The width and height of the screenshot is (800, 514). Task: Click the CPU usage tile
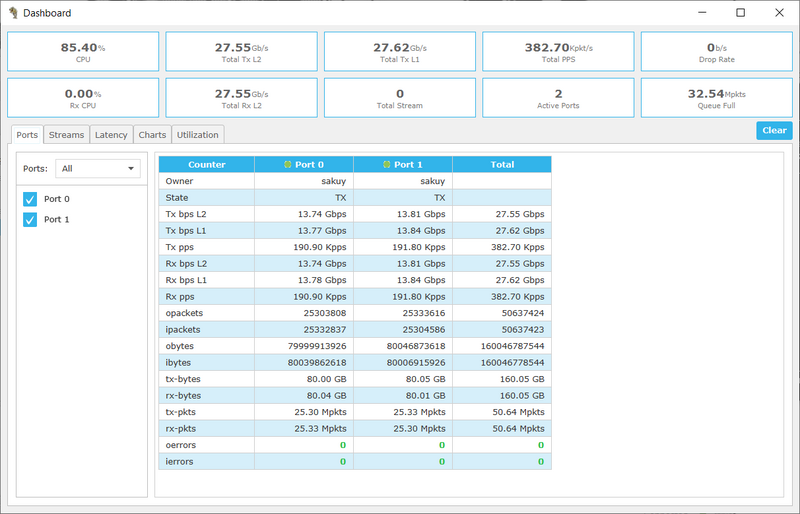[83, 51]
